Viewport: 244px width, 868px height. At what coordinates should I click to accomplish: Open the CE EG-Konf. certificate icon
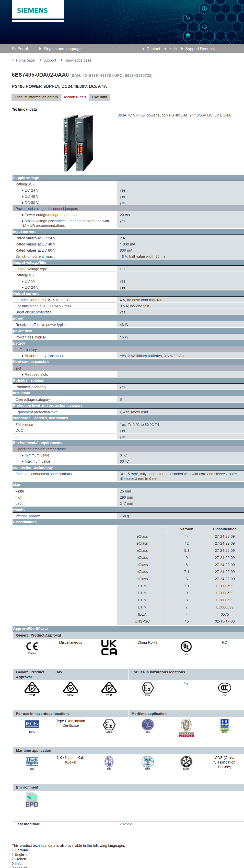(x=32, y=647)
